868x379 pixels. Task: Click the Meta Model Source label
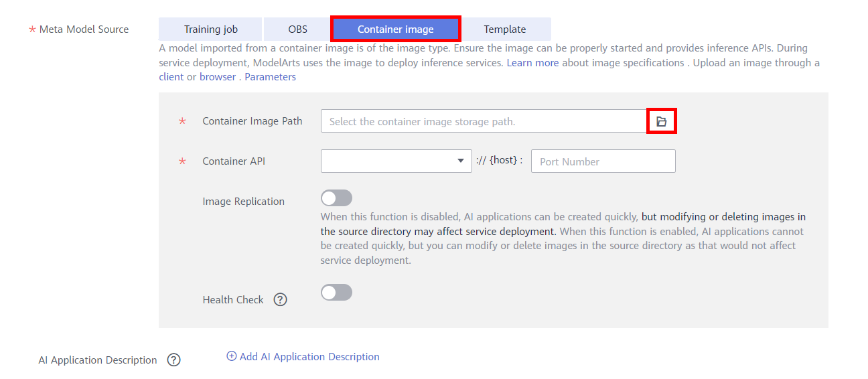(84, 29)
